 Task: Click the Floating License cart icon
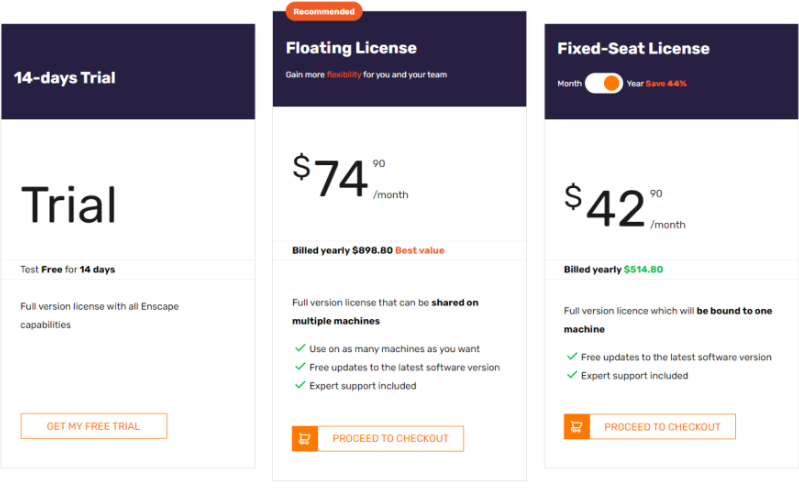tap(305, 439)
